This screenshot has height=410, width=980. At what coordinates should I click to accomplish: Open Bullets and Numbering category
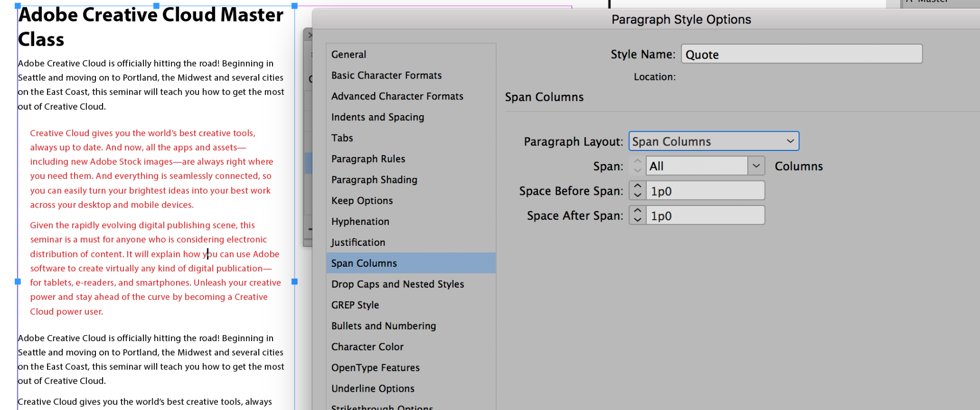pyautogui.click(x=411, y=326)
